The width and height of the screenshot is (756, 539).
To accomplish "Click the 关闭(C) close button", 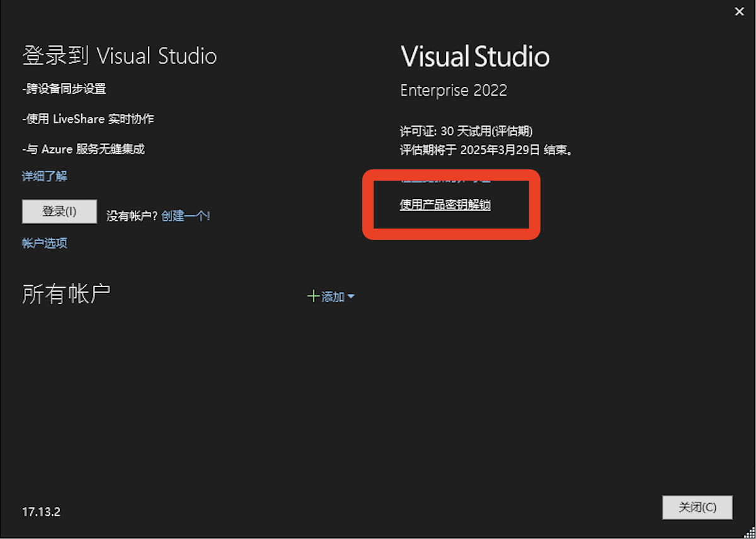I will point(697,508).
